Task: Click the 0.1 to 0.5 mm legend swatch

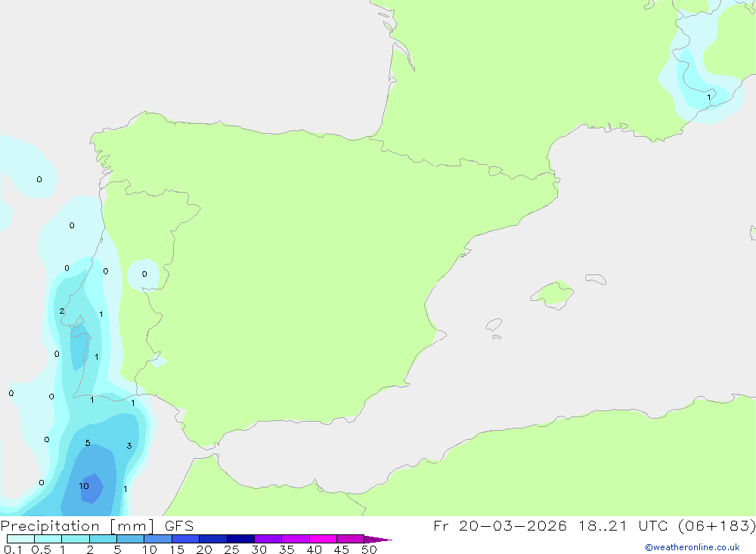Action: tap(20, 539)
